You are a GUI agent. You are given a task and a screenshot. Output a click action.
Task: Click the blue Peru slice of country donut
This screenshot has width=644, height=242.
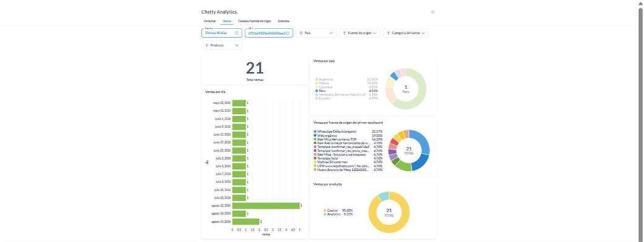click(394, 76)
